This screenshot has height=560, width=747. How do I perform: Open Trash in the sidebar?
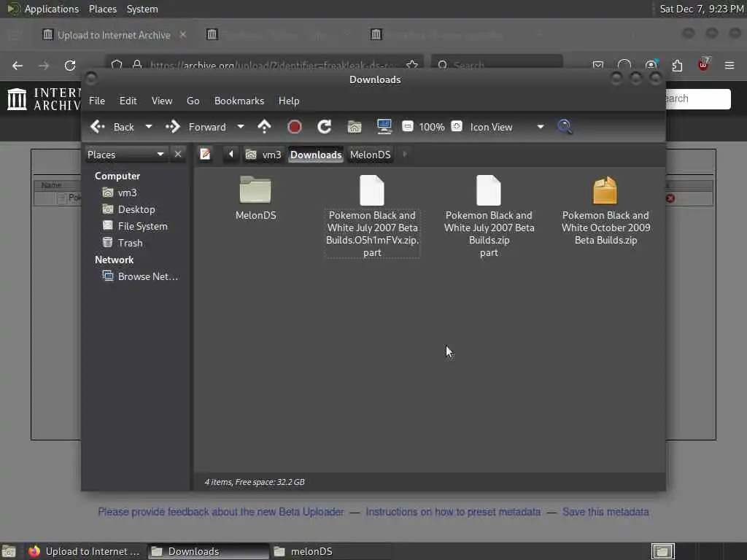pyautogui.click(x=123, y=243)
